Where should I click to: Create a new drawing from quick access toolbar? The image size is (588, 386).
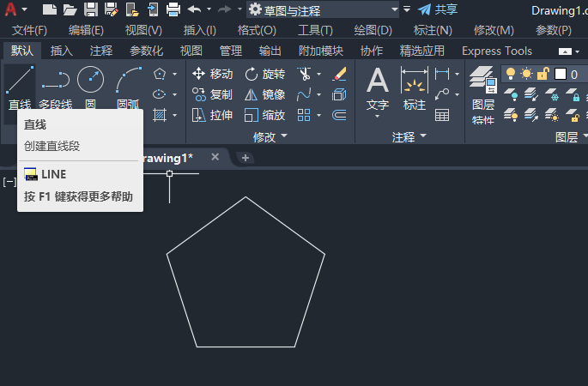[50, 9]
